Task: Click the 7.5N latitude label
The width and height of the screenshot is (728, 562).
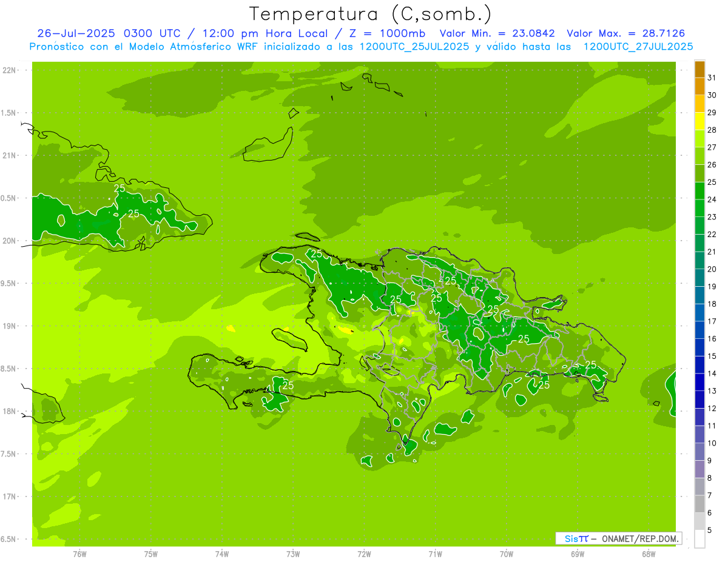Action: click(9, 454)
